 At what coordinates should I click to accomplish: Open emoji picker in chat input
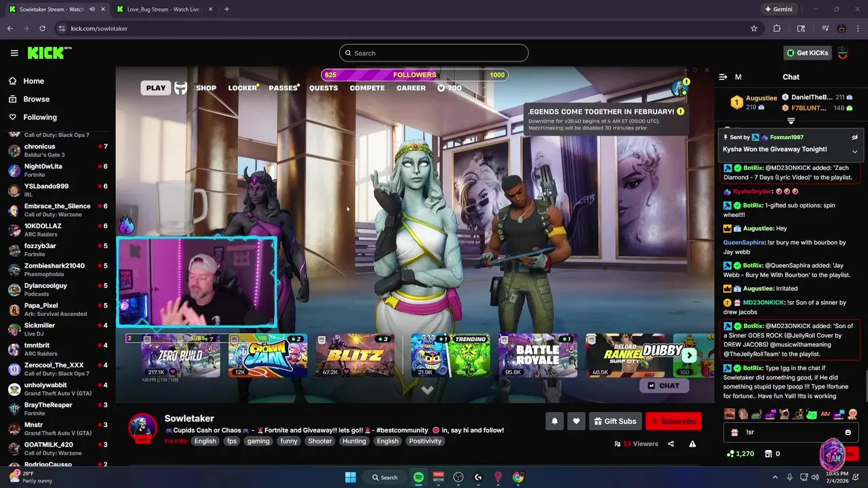[848, 432]
